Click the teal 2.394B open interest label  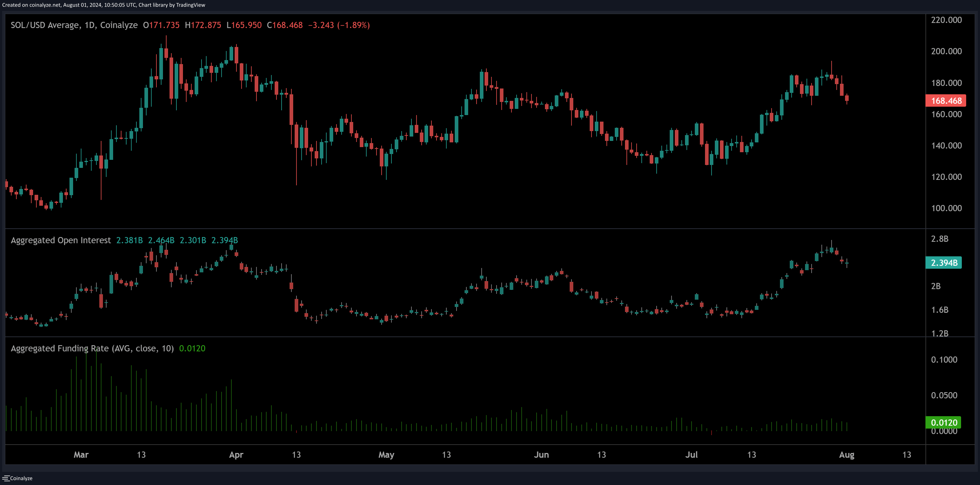[944, 263]
